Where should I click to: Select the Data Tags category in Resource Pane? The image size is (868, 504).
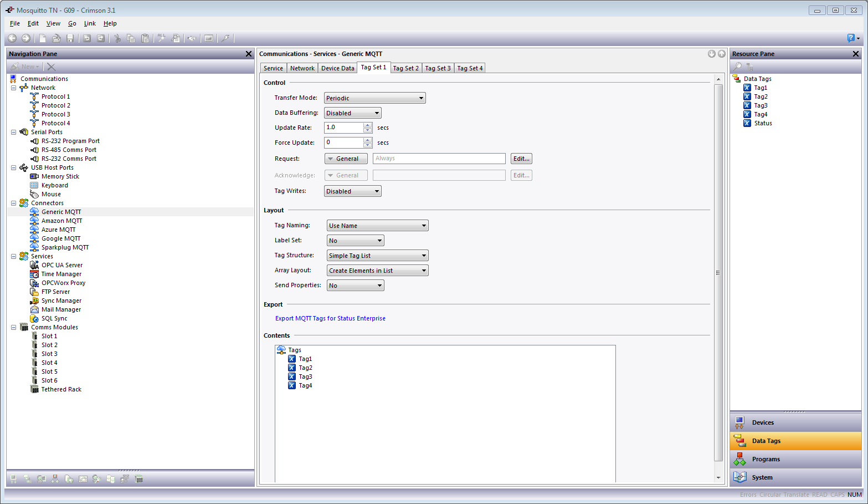pyautogui.click(x=795, y=441)
